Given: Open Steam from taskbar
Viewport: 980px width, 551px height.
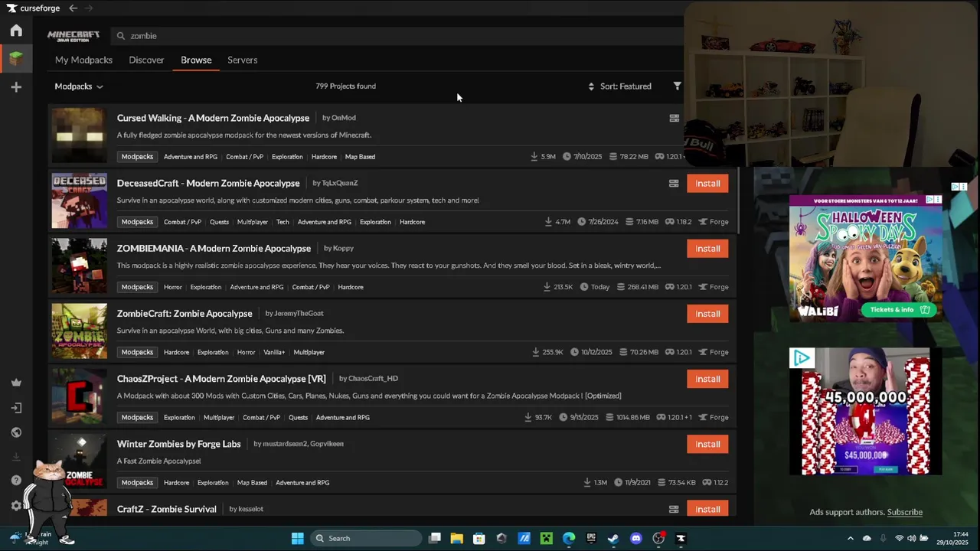Looking at the screenshot, I should [x=613, y=538].
